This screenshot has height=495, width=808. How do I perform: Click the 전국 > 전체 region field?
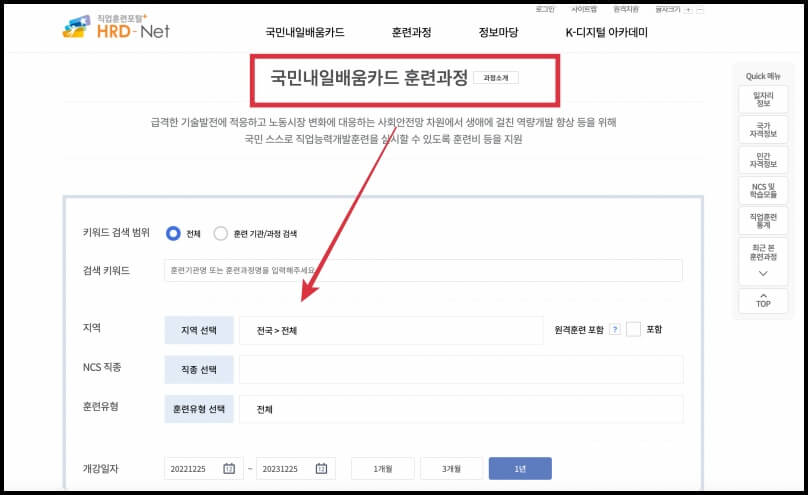tap(391, 330)
